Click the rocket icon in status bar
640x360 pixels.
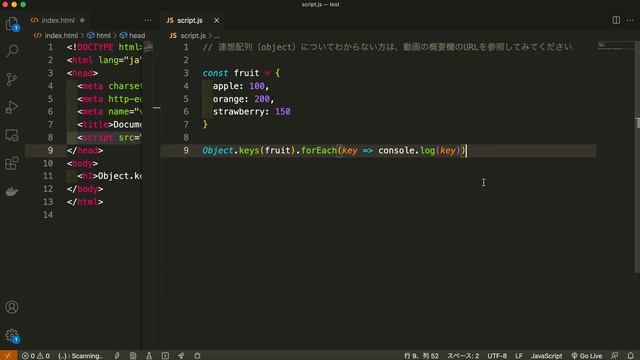pos(181,356)
